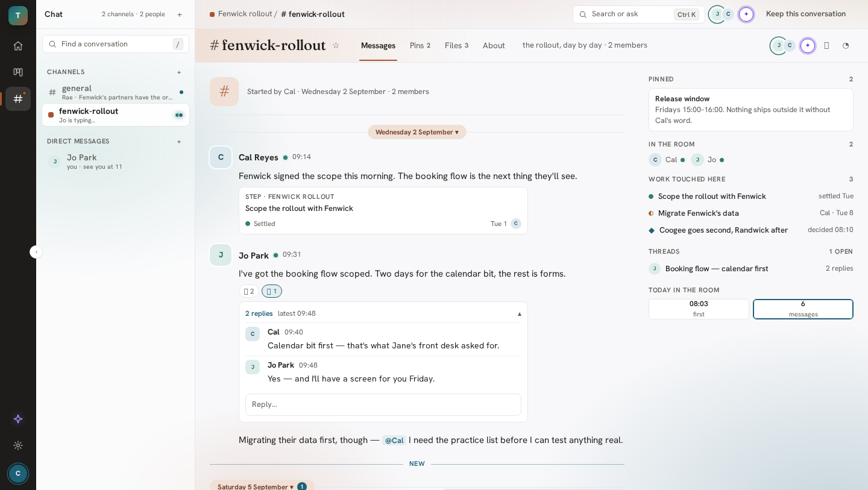Open the 'Wednesday 2 September' date dropdown
This screenshot has height=490, width=868.
(417, 132)
